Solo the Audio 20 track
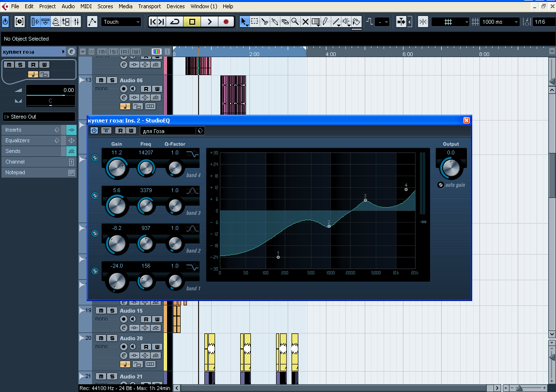Image resolution: width=556 pixels, height=392 pixels. [x=112, y=338]
